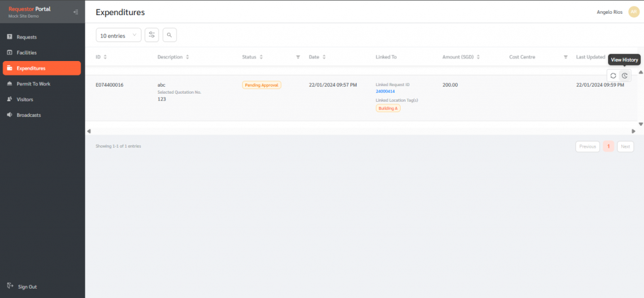Image resolution: width=644 pixels, height=298 pixels.
Task: Toggle sorting on the Amount (SGD) column
Action: pos(479,57)
